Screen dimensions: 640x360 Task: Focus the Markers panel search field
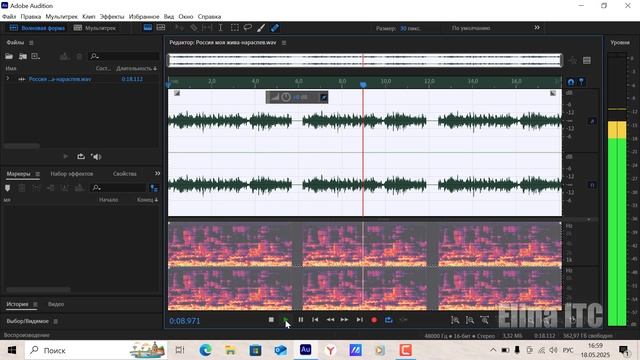tap(119, 188)
